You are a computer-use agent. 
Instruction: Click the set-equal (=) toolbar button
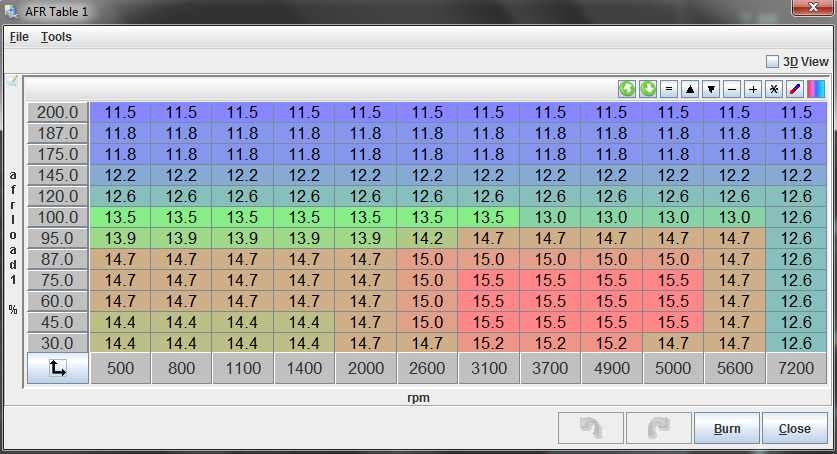669,89
